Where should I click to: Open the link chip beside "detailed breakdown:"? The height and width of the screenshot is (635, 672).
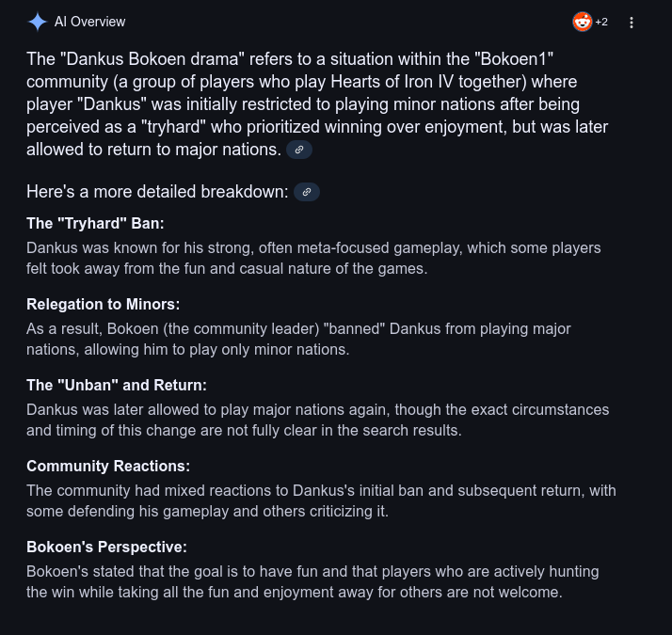307,192
